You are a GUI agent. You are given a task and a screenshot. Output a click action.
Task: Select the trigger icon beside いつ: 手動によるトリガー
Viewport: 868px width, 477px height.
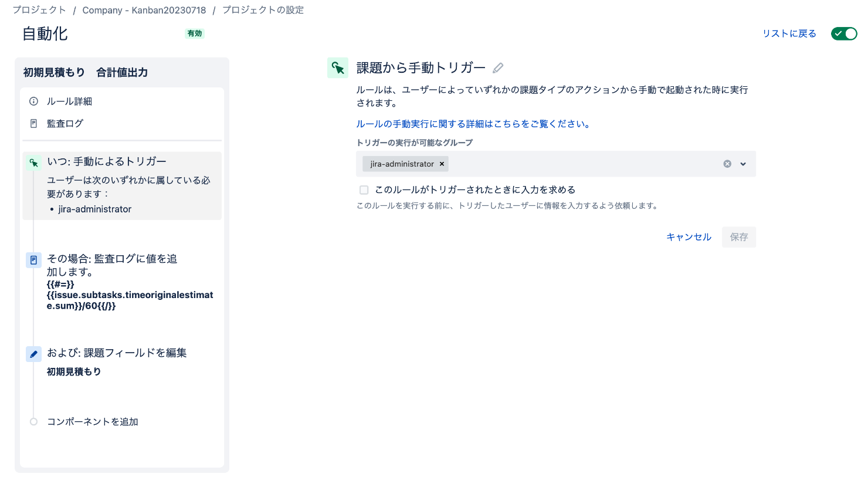point(33,163)
